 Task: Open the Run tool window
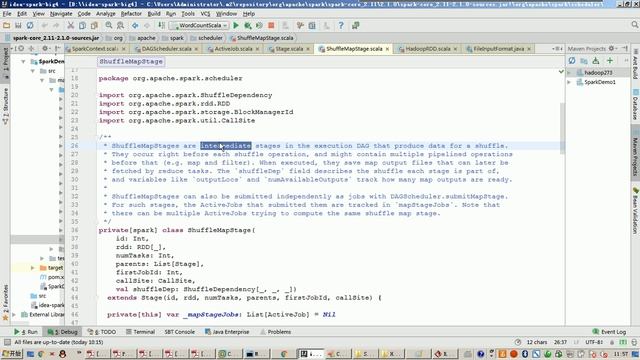(25, 332)
